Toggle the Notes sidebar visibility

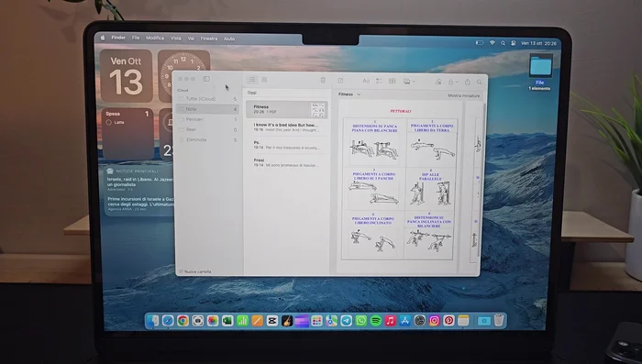pos(206,79)
